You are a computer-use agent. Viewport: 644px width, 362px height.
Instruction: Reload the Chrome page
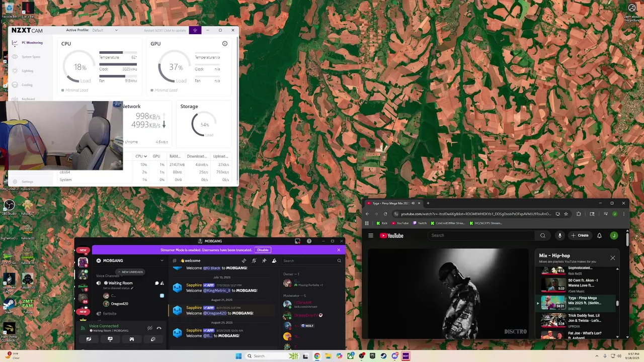point(385,214)
